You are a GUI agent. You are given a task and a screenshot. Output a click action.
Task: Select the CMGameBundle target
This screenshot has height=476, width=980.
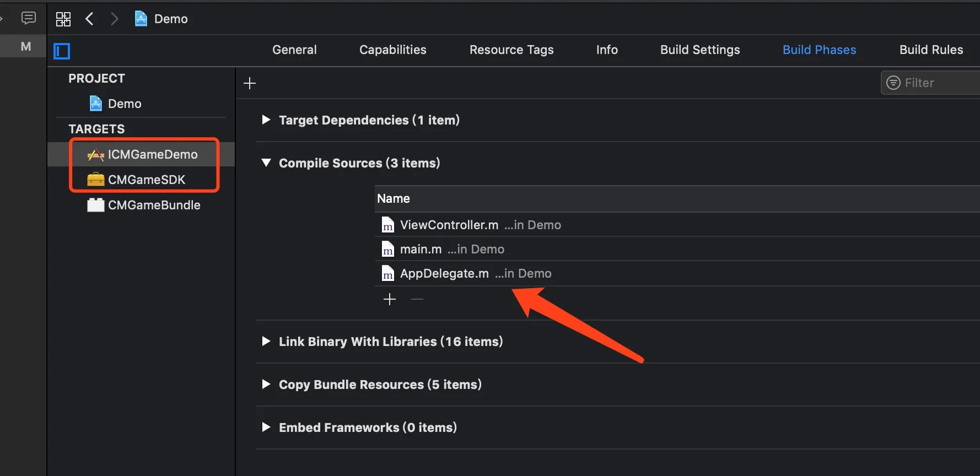[141, 205]
